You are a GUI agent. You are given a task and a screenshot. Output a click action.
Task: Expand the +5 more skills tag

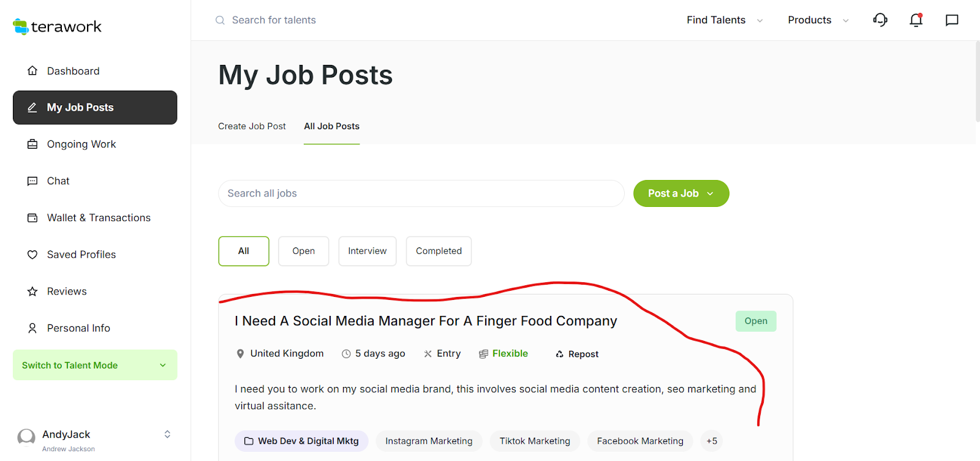[711, 441]
